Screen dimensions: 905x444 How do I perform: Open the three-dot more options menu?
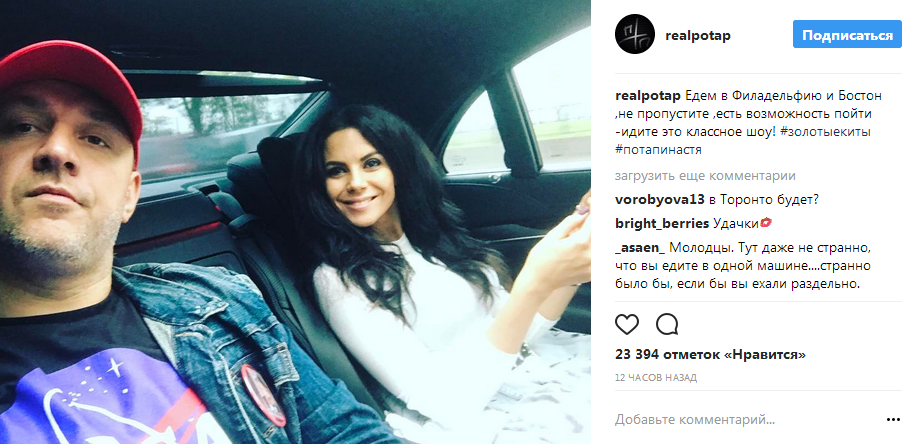point(892,420)
